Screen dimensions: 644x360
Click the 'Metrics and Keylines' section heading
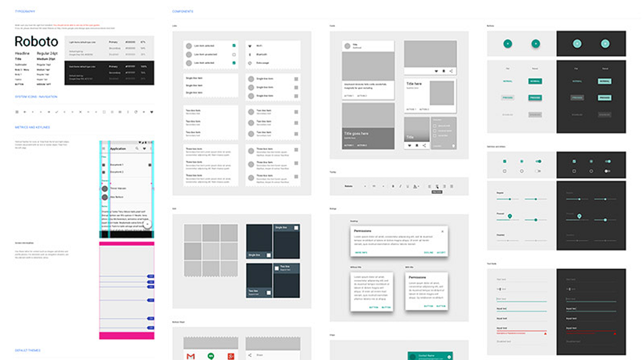pyautogui.click(x=32, y=128)
